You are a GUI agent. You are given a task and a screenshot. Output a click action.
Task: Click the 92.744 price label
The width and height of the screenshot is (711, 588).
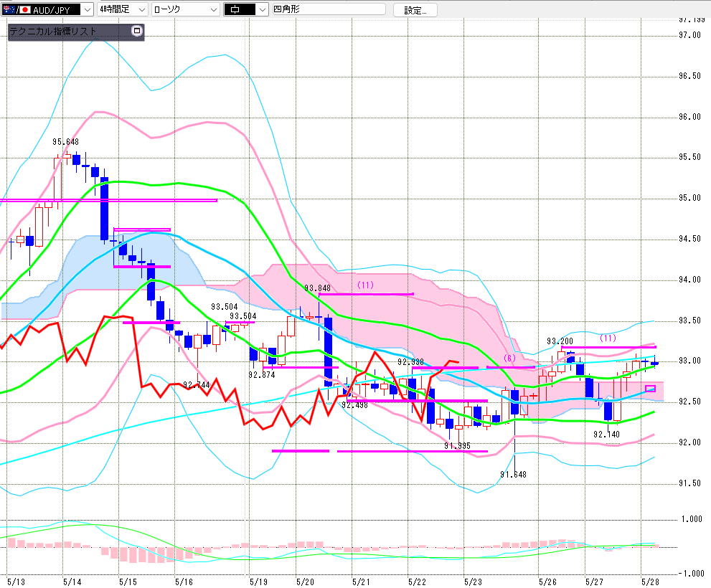point(197,385)
